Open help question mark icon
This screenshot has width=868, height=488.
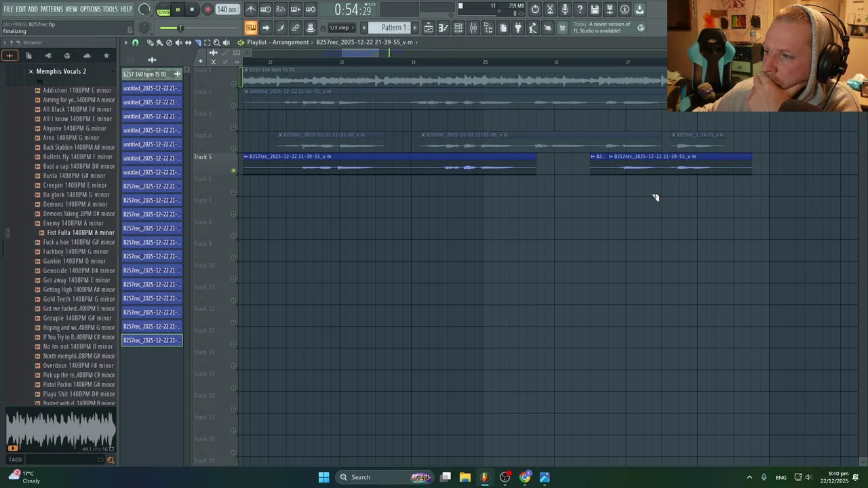(580, 9)
